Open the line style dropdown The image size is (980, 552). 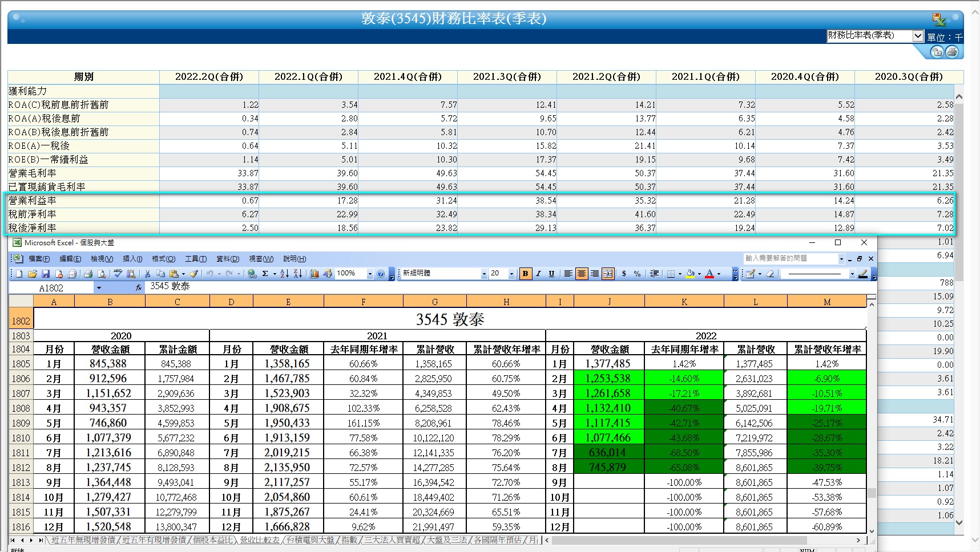tap(852, 274)
